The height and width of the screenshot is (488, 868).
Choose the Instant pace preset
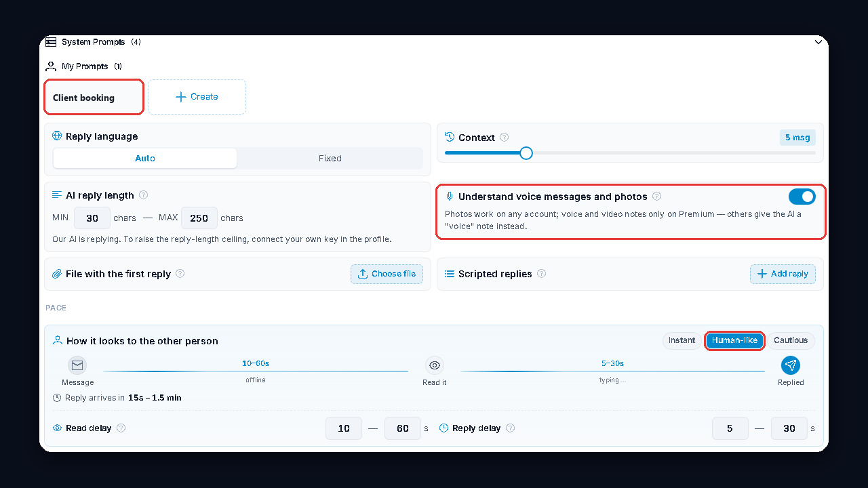pyautogui.click(x=682, y=340)
